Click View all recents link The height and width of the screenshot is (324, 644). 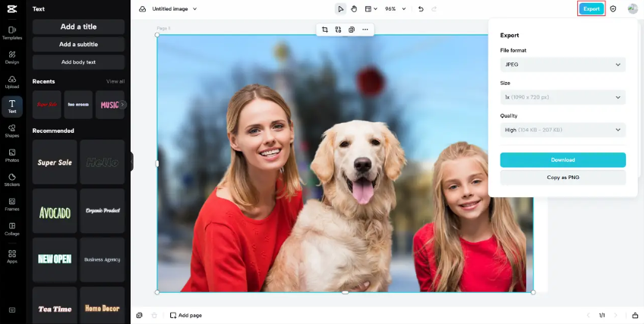pos(115,81)
